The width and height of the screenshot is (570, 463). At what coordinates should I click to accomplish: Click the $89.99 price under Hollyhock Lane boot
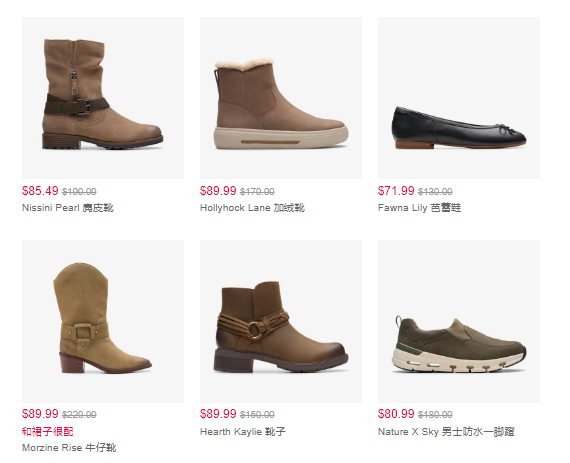click(x=218, y=191)
